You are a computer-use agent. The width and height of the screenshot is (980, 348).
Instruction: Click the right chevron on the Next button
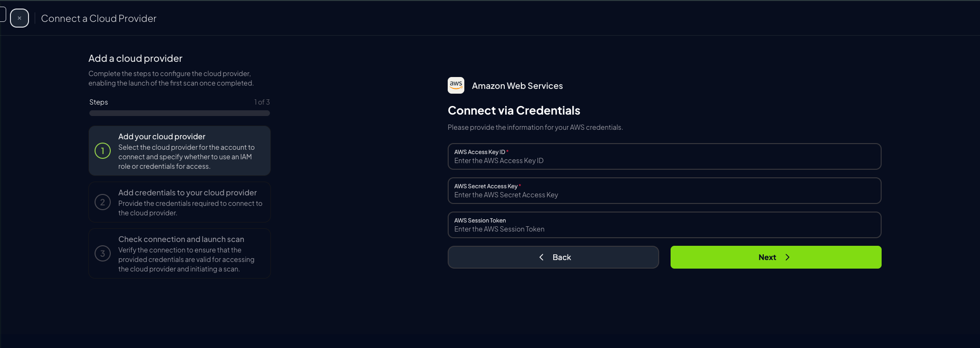point(788,257)
